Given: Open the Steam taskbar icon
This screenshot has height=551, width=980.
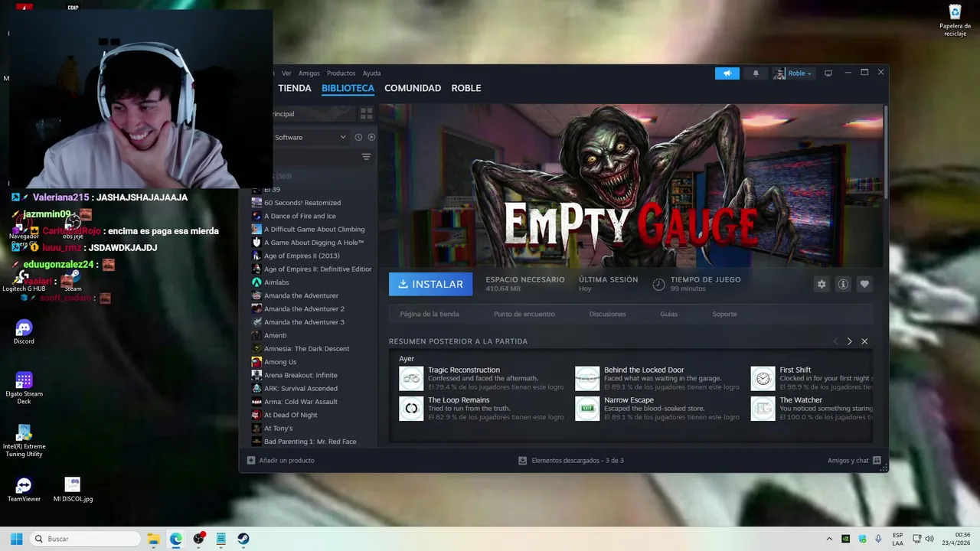Looking at the screenshot, I should pos(243,539).
